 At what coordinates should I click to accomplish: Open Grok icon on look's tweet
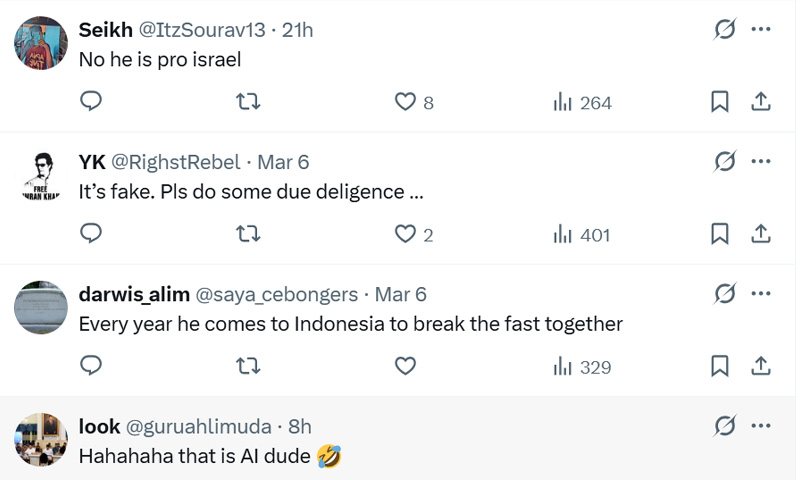click(725, 426)
